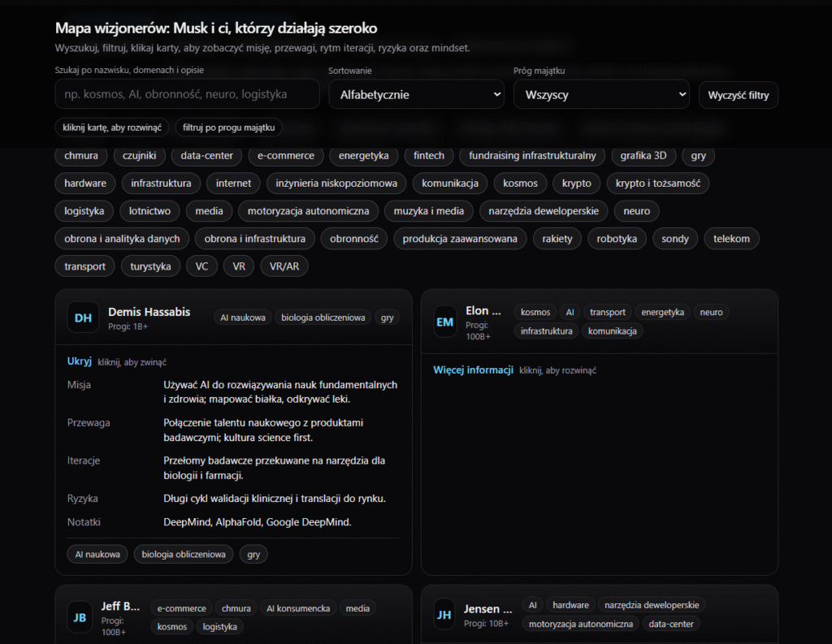Click the 'kliknij kartę, aby rozwinąć' hint chip
832x644 pixels.
coord(112,128)
